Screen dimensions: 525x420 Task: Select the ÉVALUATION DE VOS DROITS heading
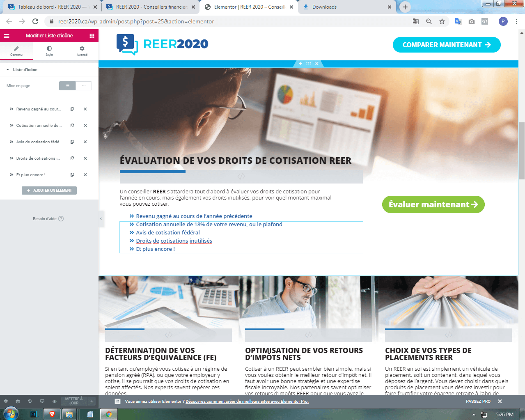pos(236,161)
